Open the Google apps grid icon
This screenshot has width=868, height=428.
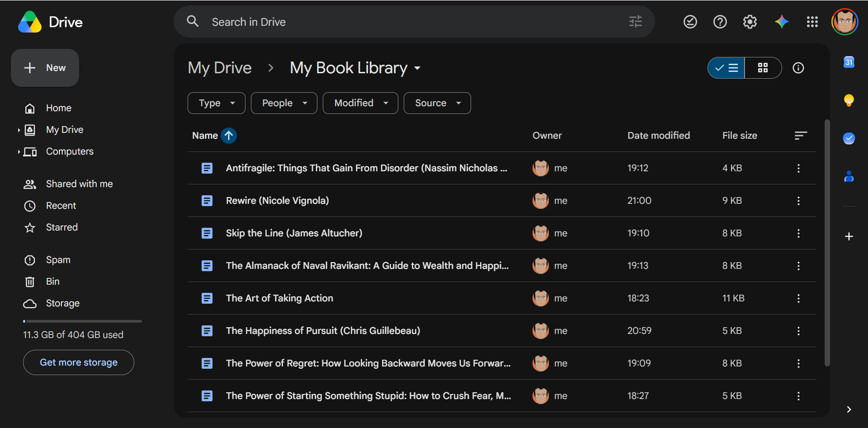pyautogui.click(x=812, y=22)
